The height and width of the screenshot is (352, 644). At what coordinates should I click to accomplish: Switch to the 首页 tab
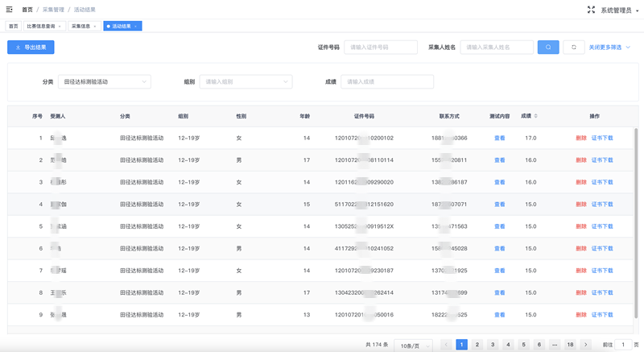coord(13,27)
